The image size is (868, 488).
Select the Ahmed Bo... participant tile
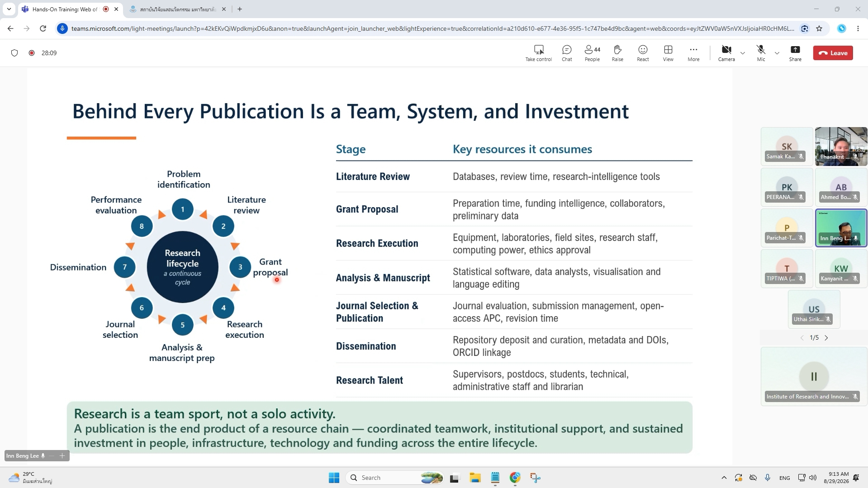tap(841, 187)
